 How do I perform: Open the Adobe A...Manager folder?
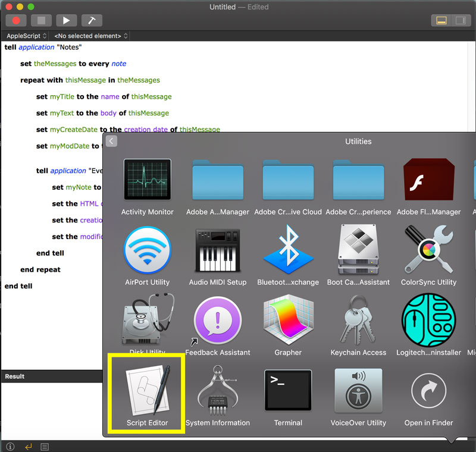pos(218,187)
